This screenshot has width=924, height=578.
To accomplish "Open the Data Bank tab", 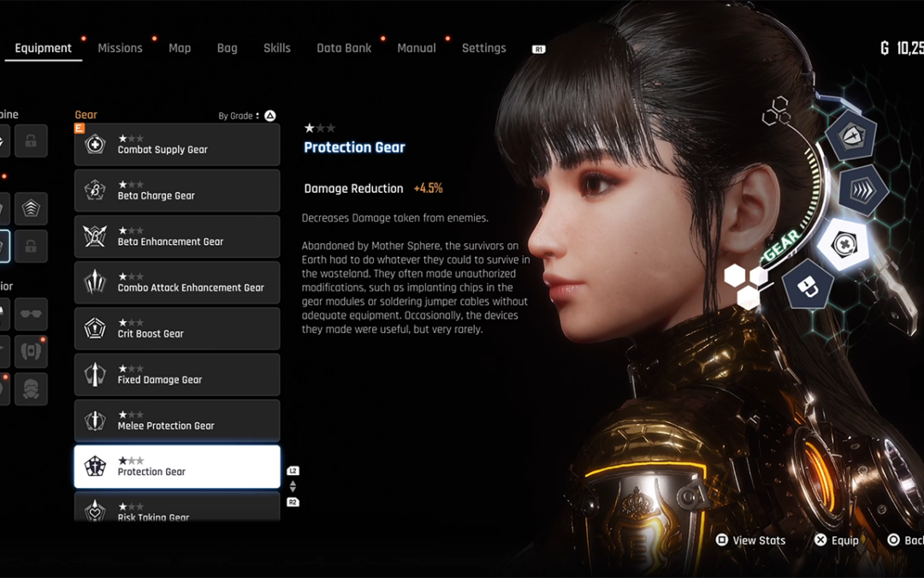I will 344,48.
